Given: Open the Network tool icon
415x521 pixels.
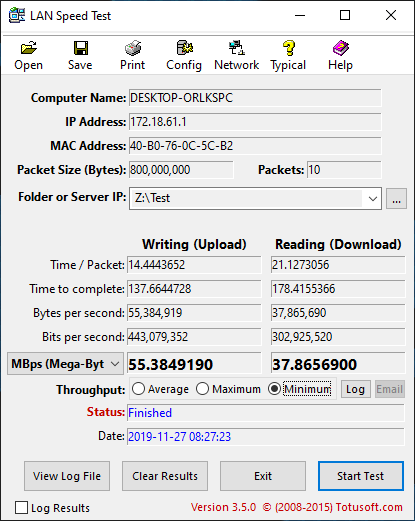Looking at the screenshot, I should [x=237, y=48].
